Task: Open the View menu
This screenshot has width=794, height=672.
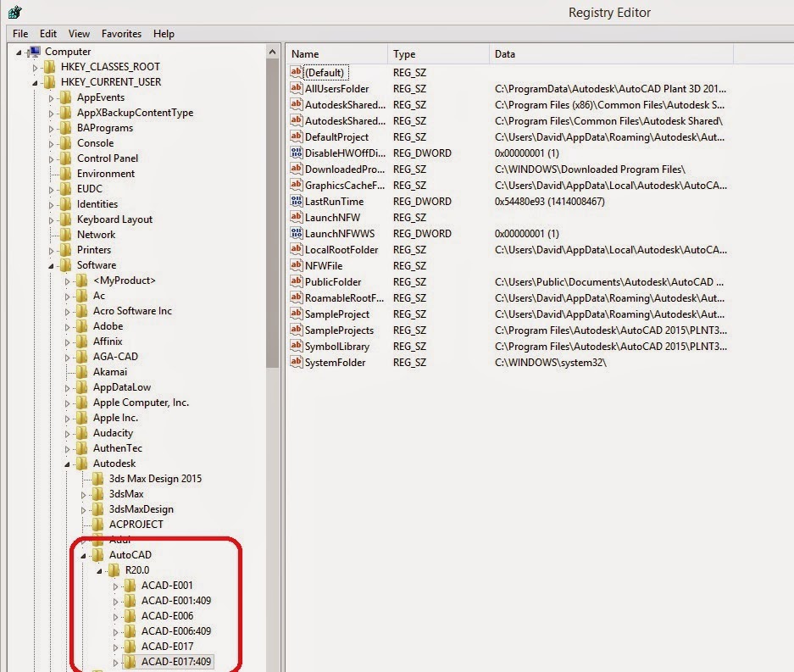Action: [79, 33]
